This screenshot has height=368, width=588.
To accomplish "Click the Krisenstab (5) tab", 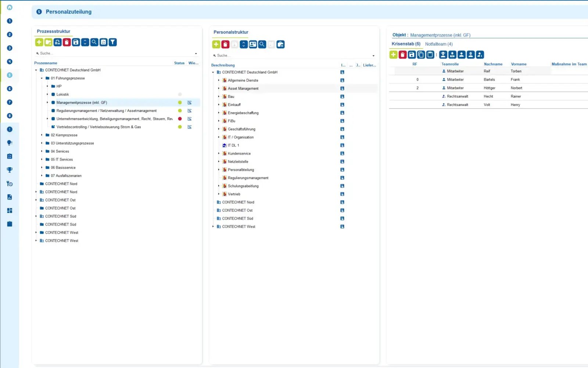I will [x=406, y=43].
